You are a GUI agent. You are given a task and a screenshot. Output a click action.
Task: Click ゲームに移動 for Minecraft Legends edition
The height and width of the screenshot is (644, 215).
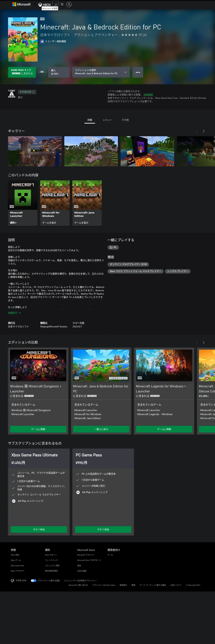click(164, 429)
